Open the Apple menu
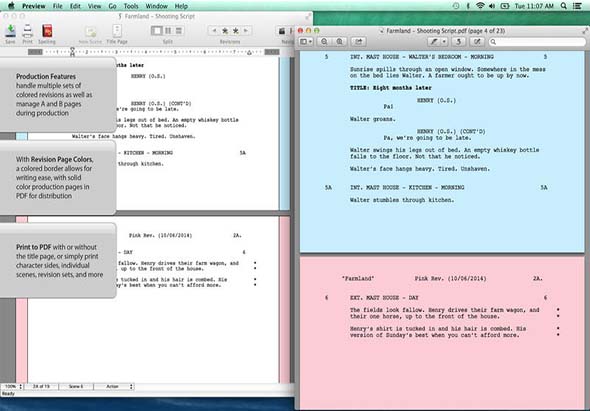Viewport: 590px width, 411px height. 11,6
